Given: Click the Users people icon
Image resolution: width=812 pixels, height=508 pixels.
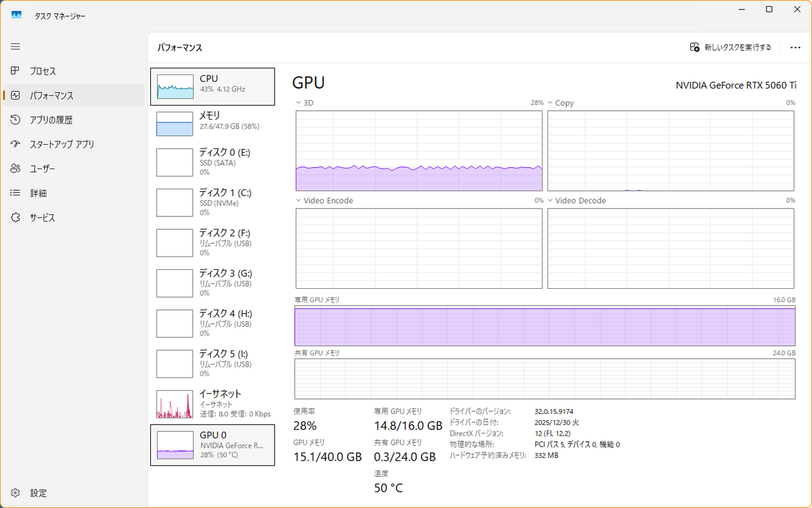Looking at the screenshot, I should pos(16,168).
